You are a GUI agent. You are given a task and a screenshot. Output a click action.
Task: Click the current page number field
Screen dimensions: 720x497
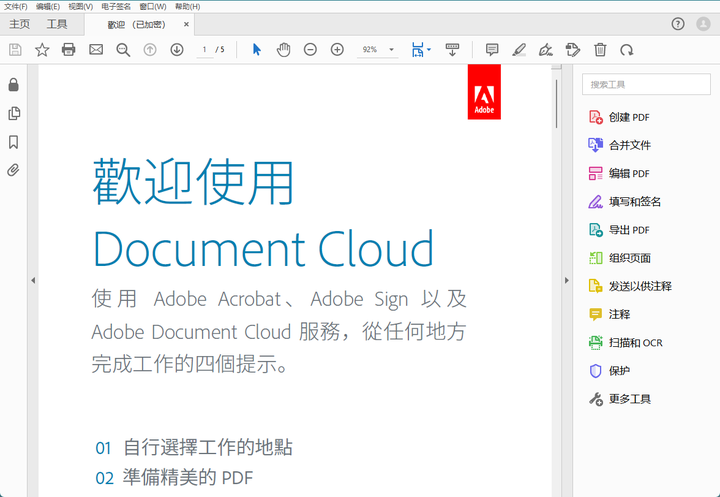(x=204, y=50)
